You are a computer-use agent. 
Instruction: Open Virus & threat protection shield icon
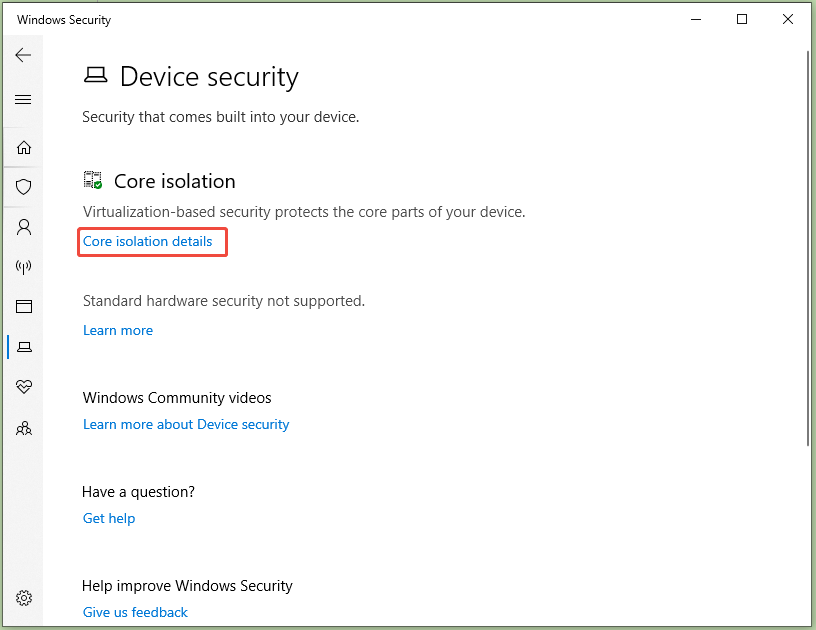click(x=23, y=187)
